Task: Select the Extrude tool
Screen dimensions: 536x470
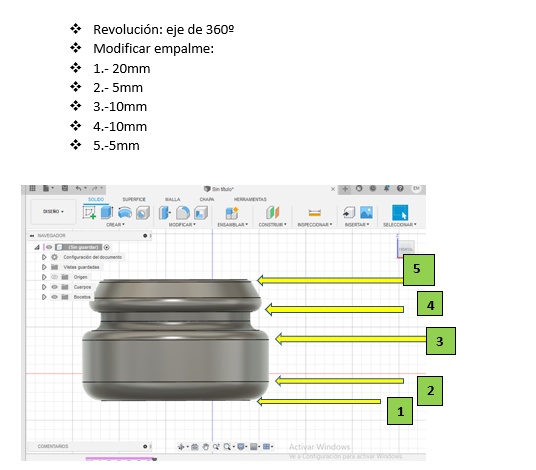Action: coord(107,212)
